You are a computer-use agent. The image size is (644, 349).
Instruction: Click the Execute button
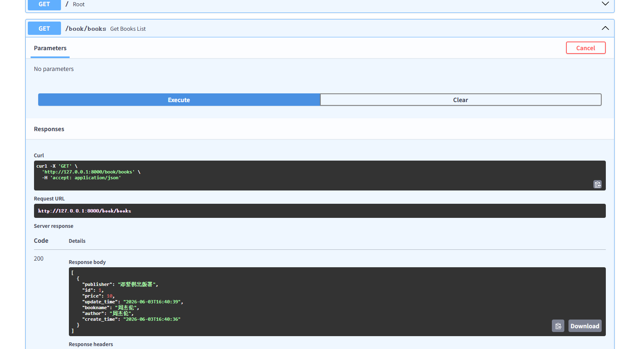(179, 100)
